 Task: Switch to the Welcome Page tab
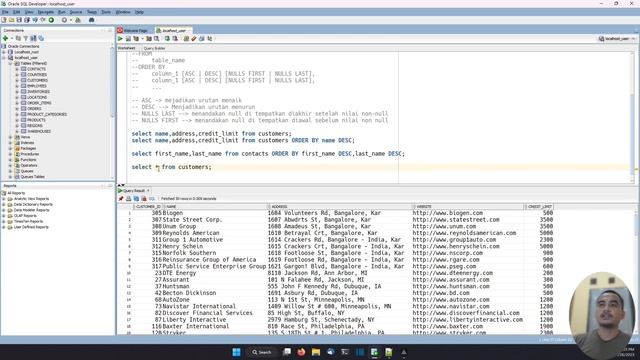[133, 31]
